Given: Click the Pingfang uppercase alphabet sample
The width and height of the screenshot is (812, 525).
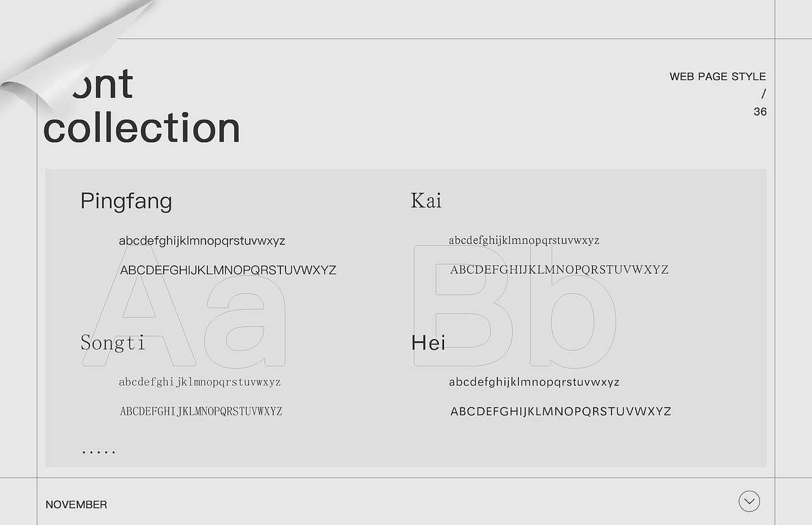Looking at the screenshot, I should 228,270.
